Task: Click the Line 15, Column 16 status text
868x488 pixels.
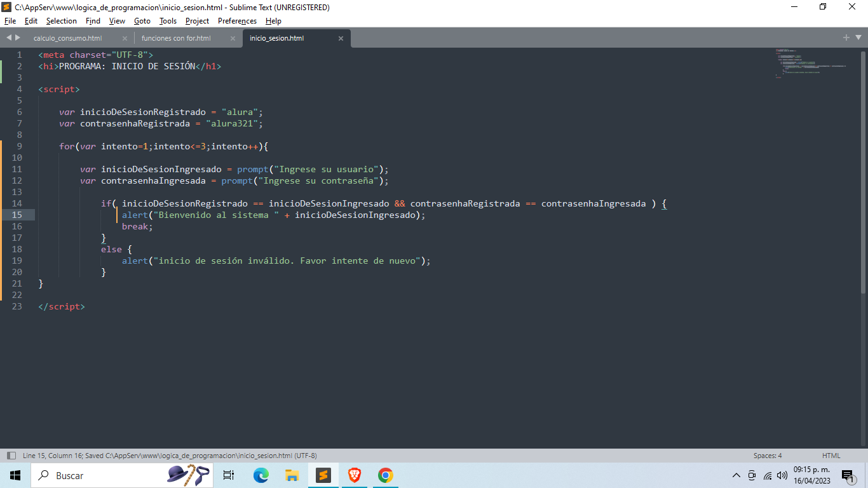Action: coord(53,456)
